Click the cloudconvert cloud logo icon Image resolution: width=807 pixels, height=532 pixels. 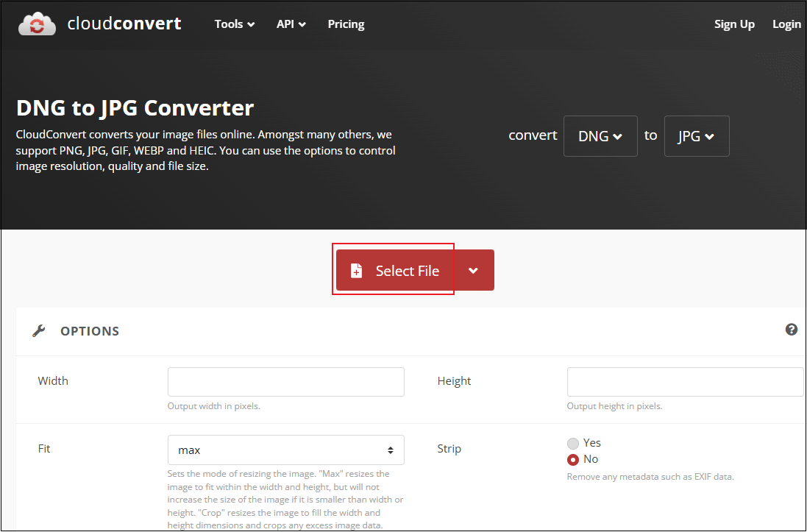pyautogui.click(x=36, y=23)
